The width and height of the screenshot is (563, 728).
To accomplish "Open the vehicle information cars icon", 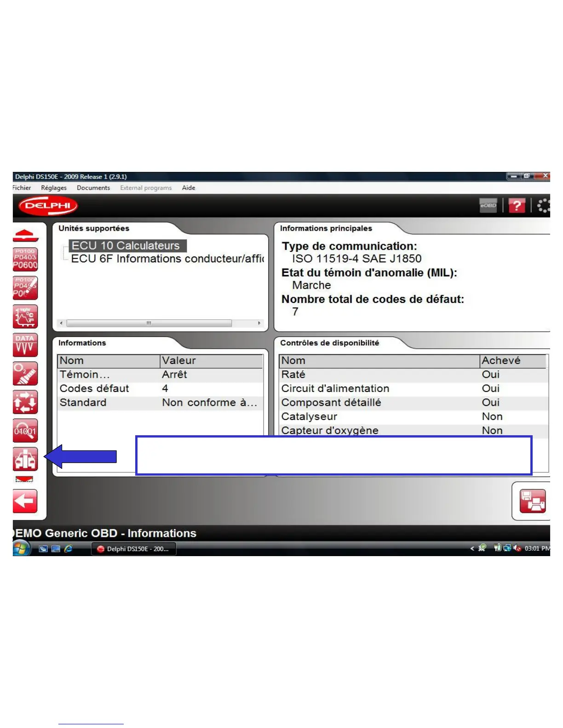I will [25, 459].
